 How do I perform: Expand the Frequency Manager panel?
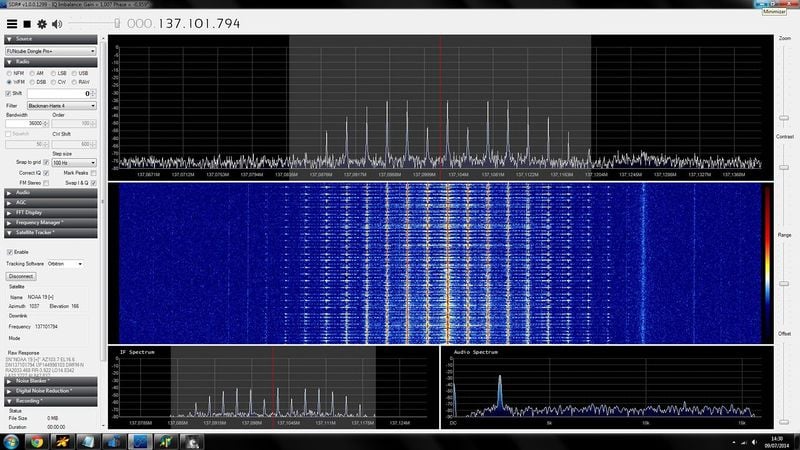51,222
